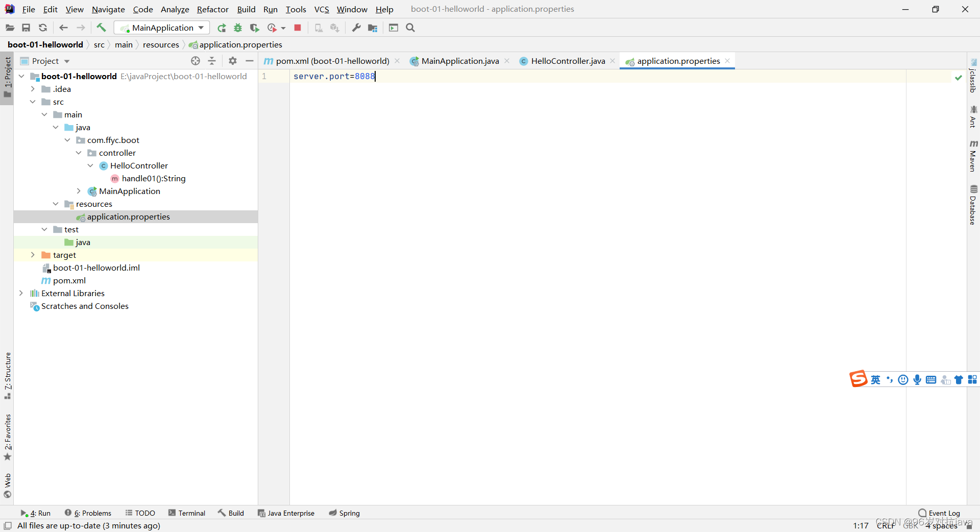Expand the target folder
Viewport: 980px width, 532px height.
33,255
